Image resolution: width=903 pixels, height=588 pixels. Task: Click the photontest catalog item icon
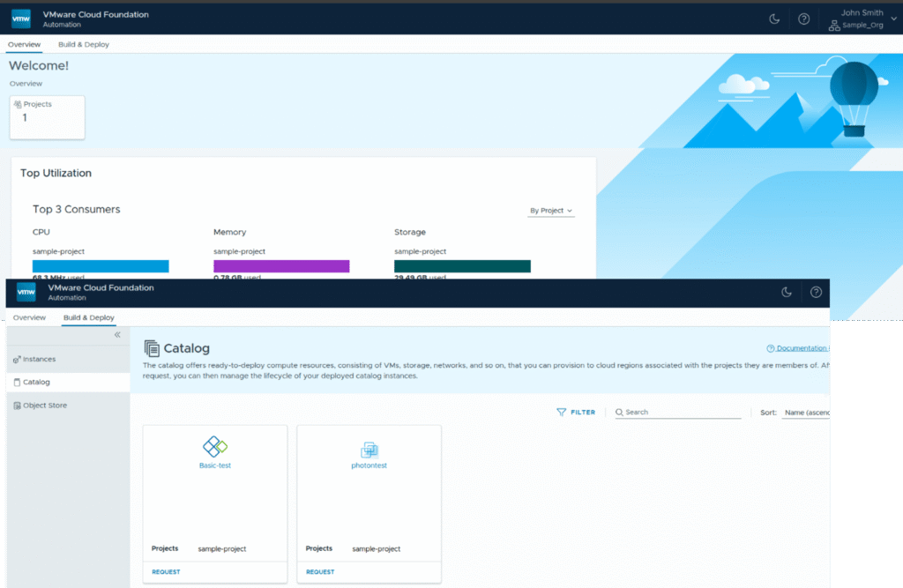pyautogui.click(x=369, y=450)
